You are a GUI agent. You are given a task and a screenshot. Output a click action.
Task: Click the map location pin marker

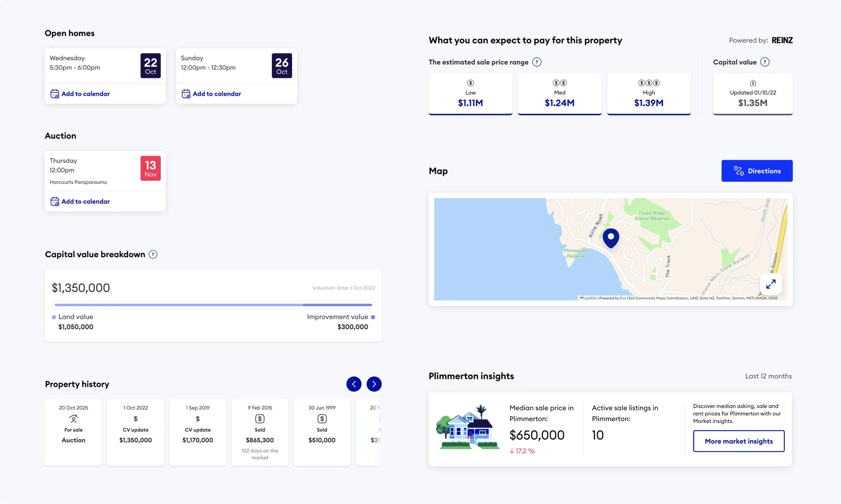click(x=611, y=237)
